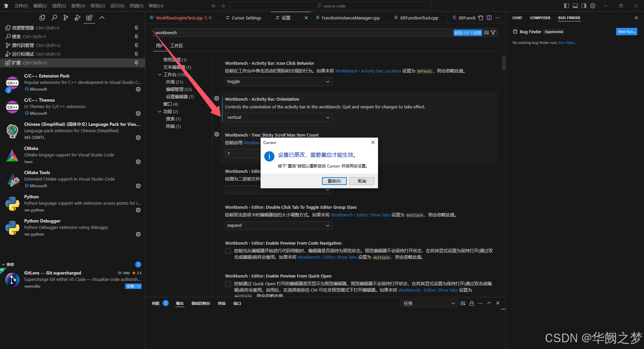The width and height of the screenshot is (644, 349).
Task: Open the title bar settings gear
Action: click(x=593, y=6)
